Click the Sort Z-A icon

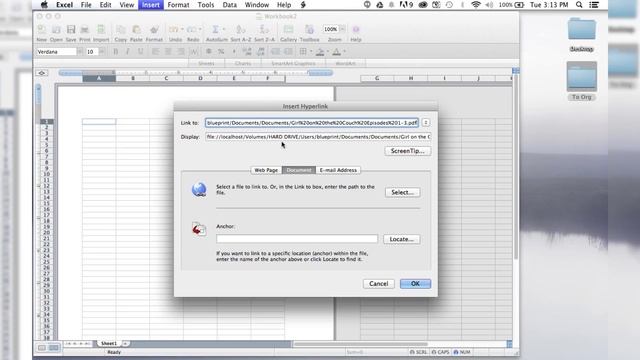coord(264,30)
